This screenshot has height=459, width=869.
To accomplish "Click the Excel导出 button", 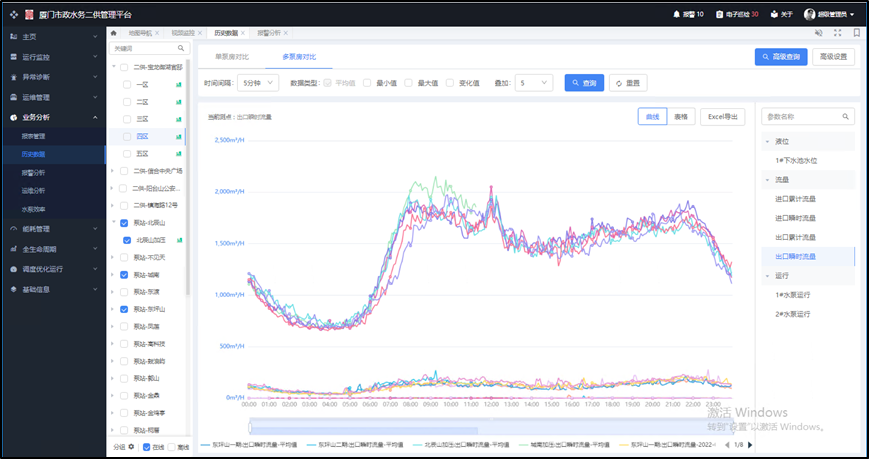I will tap(722, 117).
